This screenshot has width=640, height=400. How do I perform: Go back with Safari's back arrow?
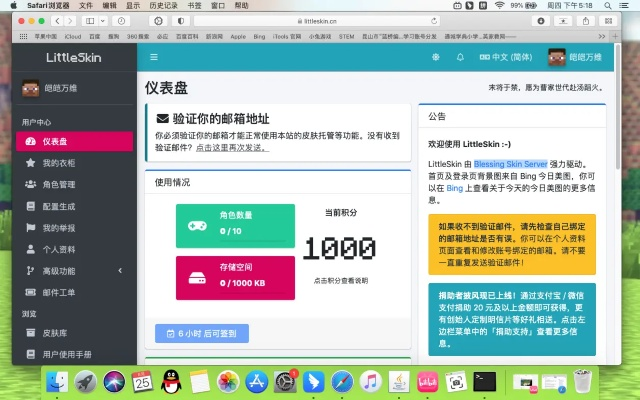pos(58,21)
